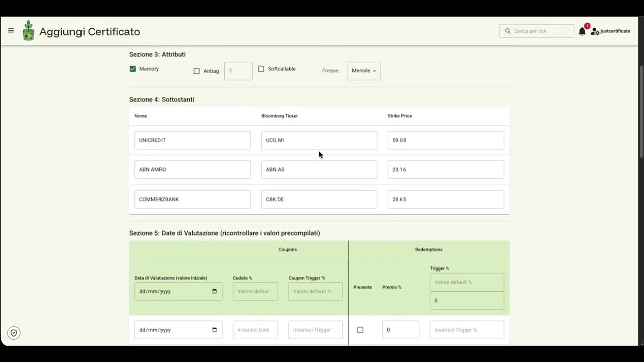Click the Inserisci Cedola input field
Image resolution: width=644 pixels, height=362 pixels.
click(x=255, y=330)
